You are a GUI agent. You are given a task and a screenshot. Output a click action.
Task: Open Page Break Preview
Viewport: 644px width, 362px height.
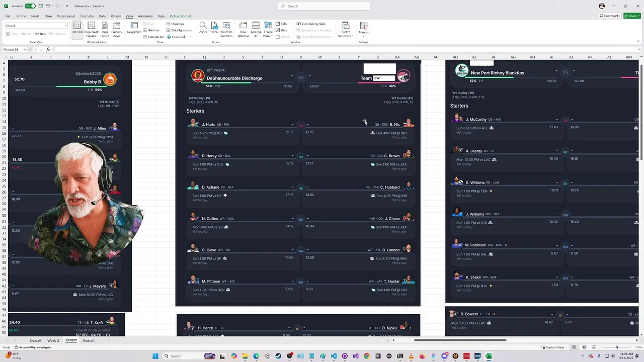(x=91, y=29)
